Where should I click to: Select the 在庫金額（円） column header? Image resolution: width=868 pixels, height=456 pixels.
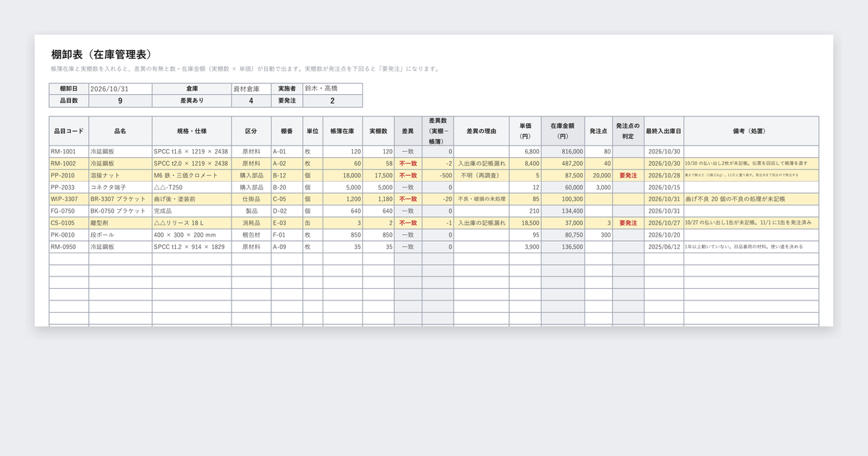pyautogui.click(x=563, y=131)
